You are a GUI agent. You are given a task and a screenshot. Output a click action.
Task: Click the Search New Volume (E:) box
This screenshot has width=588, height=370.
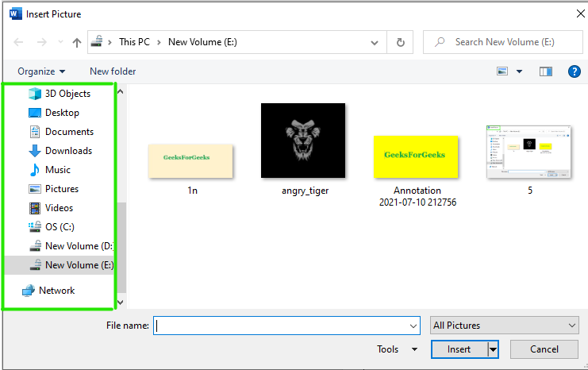pos(503,42)
